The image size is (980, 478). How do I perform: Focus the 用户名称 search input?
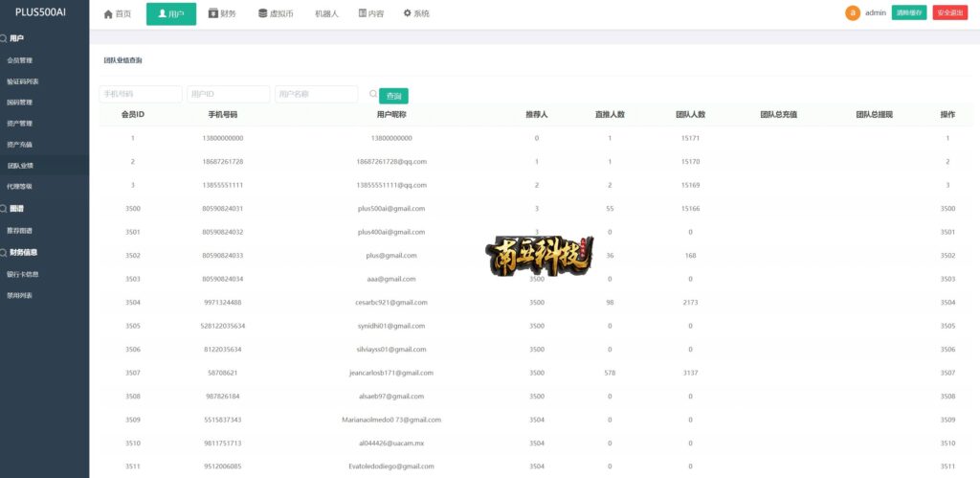[316, 94]
